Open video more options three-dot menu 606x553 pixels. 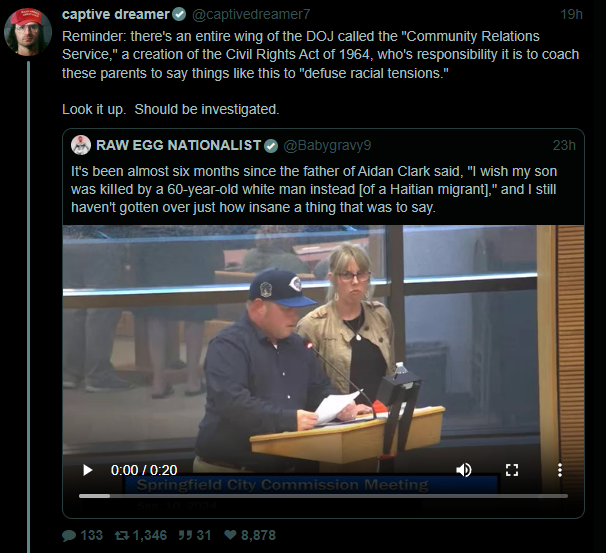(560, 470)
